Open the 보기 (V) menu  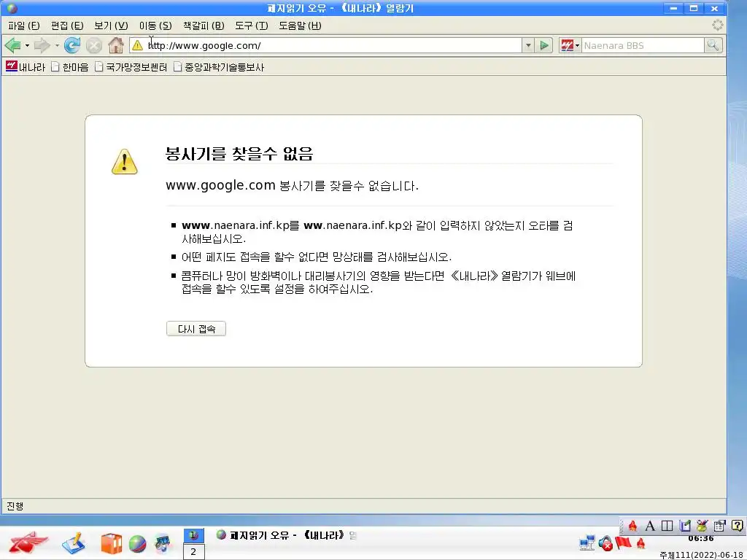[111, 26]
